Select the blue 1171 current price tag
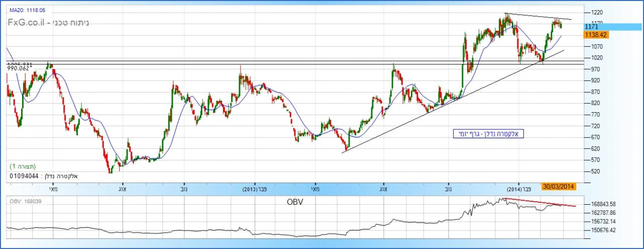The height and width of the screenshot is (249, 644). [x=591, y=26]
